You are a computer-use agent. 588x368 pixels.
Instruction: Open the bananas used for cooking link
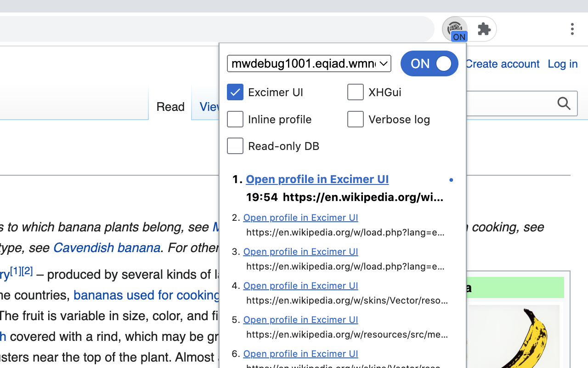[146, 295]
